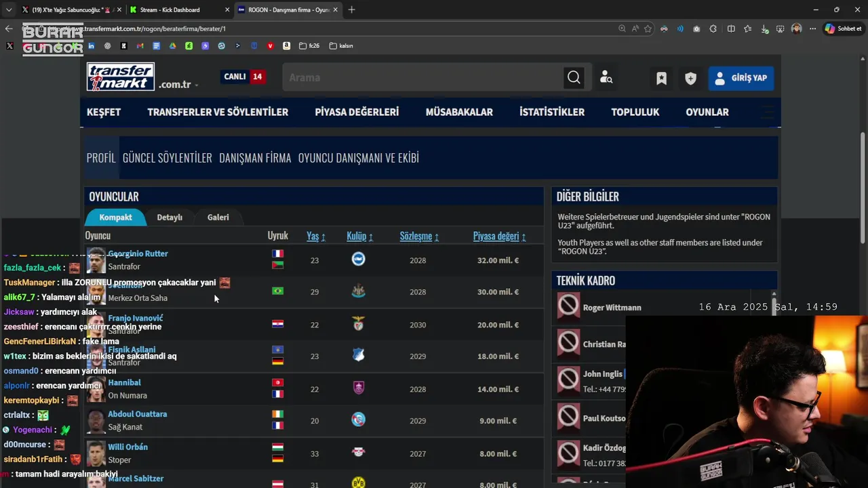Click the GİRİŞ YAP login button

[x=741, y=78]
